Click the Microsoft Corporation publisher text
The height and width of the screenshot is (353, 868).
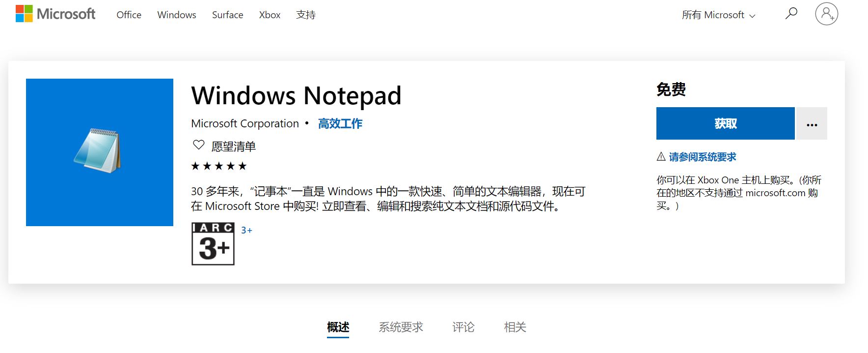click(245, 123)
